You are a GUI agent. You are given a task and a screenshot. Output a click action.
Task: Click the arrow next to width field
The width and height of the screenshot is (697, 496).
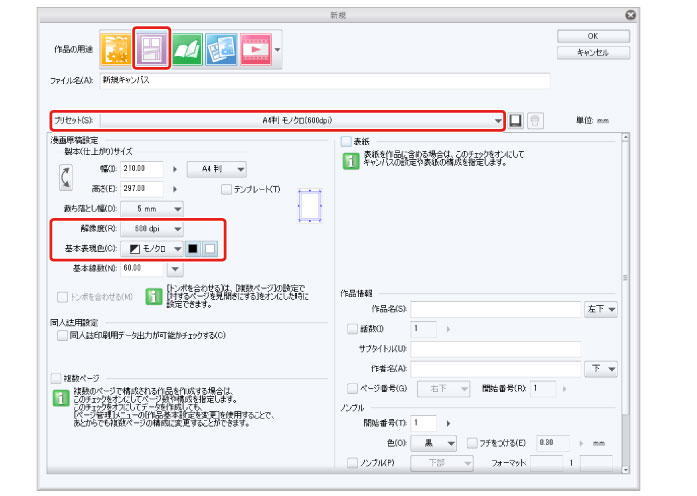[x=175, y=169]
